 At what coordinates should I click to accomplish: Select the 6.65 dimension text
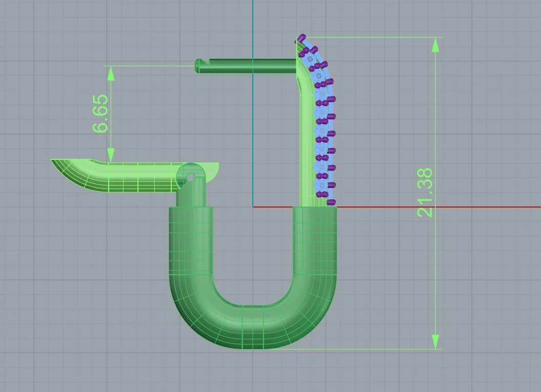pos(101,113)
